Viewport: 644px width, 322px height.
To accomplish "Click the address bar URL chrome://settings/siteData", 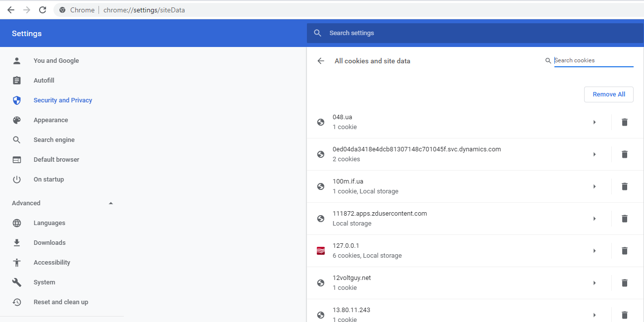I will tap(144, 10).
